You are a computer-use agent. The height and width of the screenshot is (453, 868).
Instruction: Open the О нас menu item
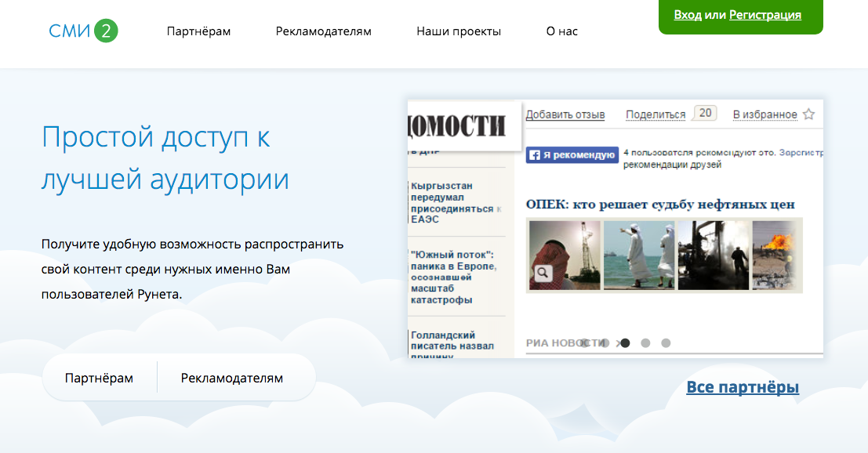coord(562,31)
